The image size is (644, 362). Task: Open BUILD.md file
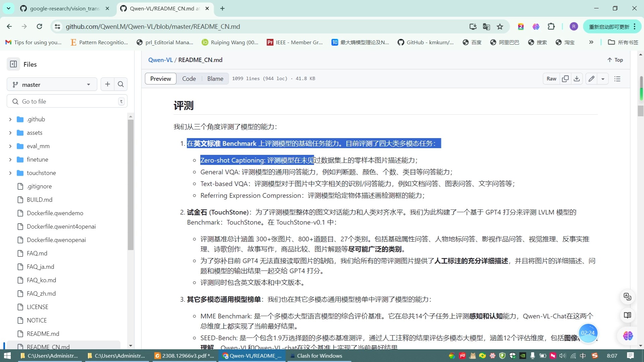pyautogui.click(x=40, y=200)
